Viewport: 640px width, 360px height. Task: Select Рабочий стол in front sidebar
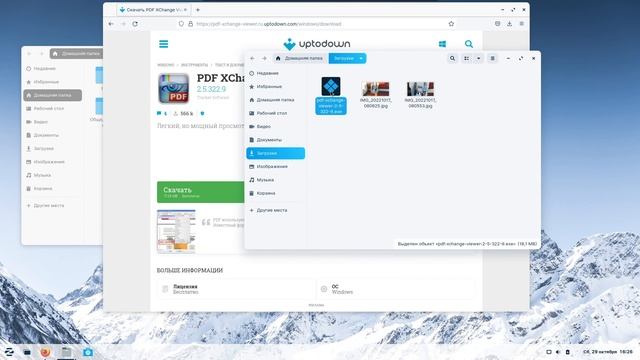[x=276, y=113]
